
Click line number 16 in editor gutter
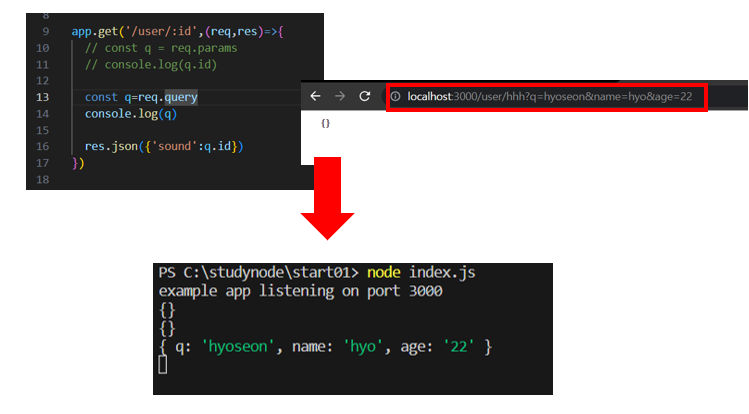(x=43, y=147)
